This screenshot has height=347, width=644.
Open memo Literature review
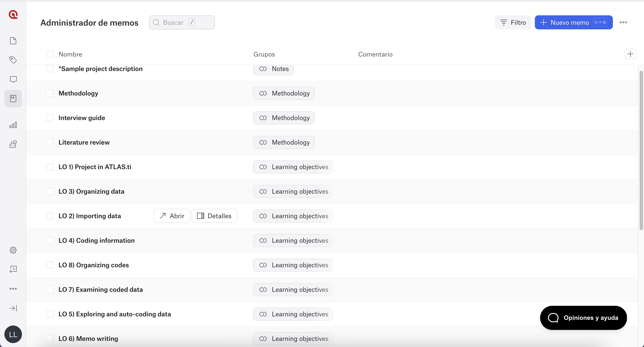coord(84,142)
